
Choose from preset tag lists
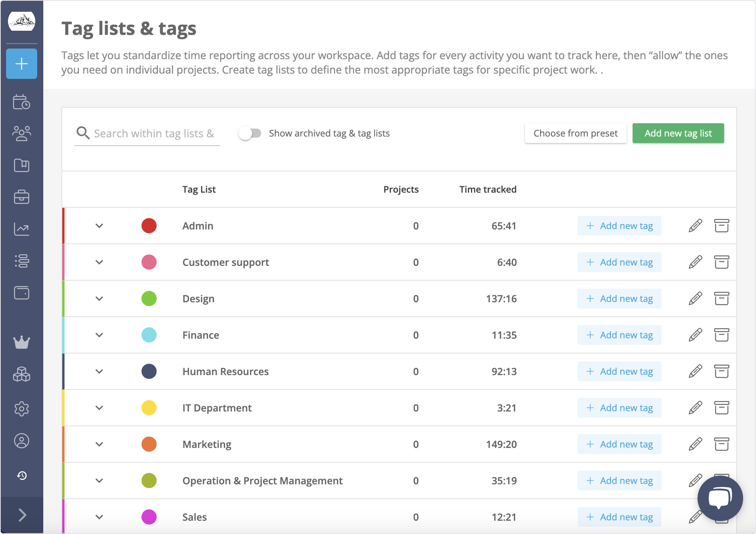click(x=575, y=133)
